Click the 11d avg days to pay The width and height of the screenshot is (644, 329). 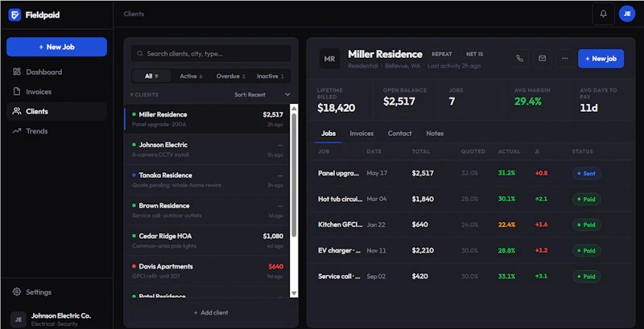coord(588,108)
